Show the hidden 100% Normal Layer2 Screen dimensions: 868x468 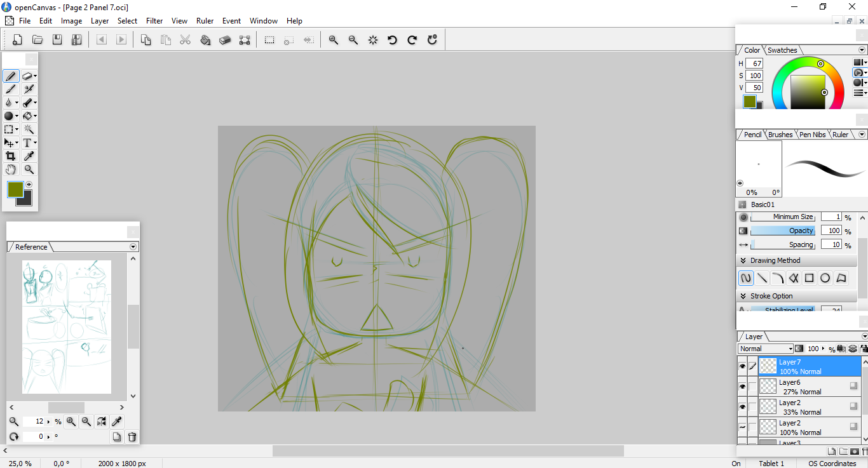click(742, 427)
